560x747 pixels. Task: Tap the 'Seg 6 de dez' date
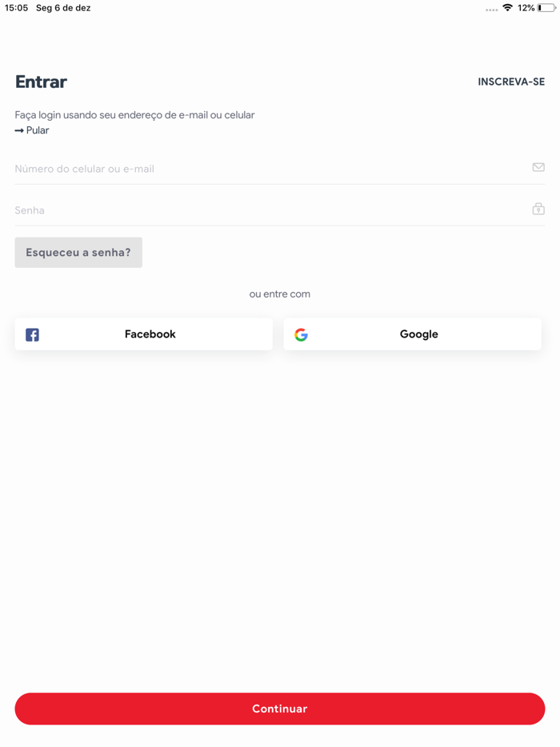click(63, 8)
